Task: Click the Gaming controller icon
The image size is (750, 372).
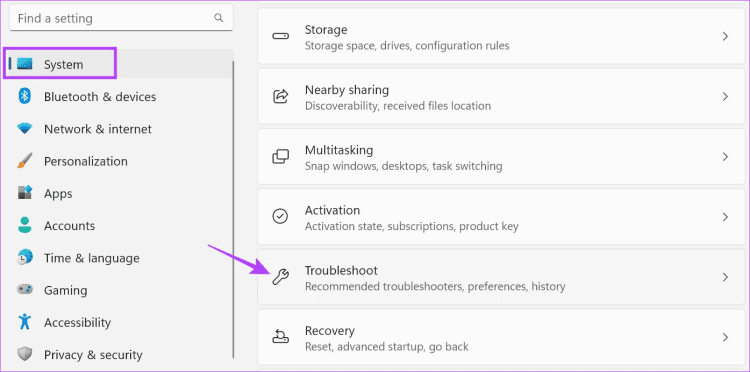Action: 24,290
